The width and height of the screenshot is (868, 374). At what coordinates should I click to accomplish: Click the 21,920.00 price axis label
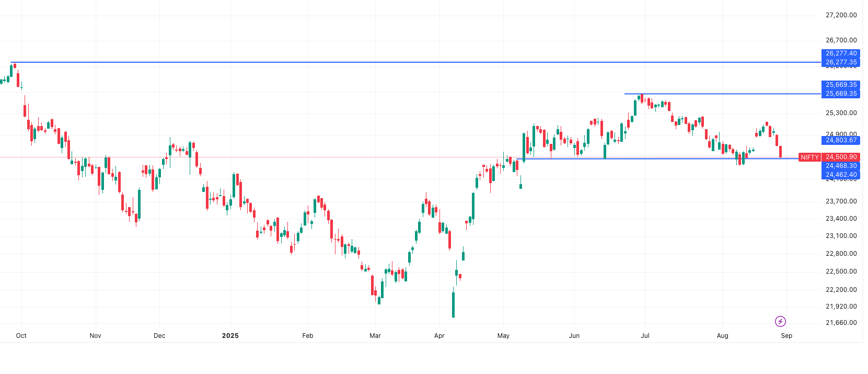841,307
